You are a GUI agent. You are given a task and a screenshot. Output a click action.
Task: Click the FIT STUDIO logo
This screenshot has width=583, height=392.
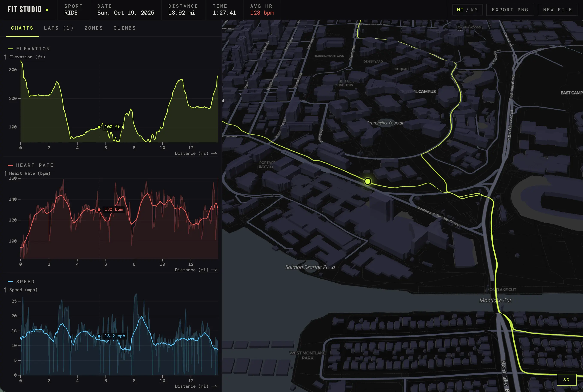pyautogui.click(x=24, y=9)
